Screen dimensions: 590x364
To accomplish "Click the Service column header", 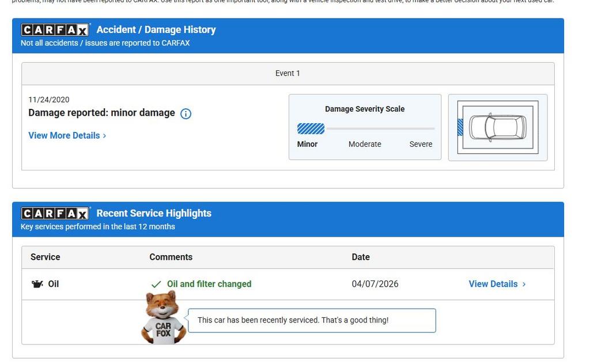I will tap(45, 257).
